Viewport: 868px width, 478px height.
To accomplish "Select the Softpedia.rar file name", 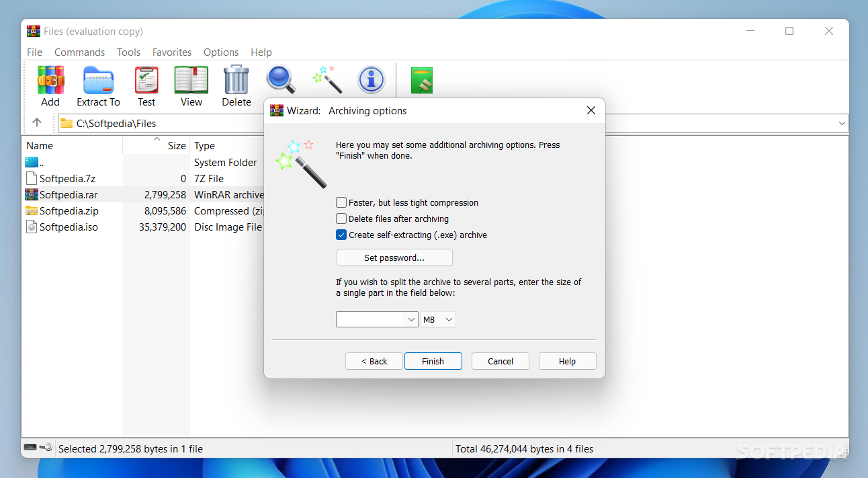I will [69, 194].
